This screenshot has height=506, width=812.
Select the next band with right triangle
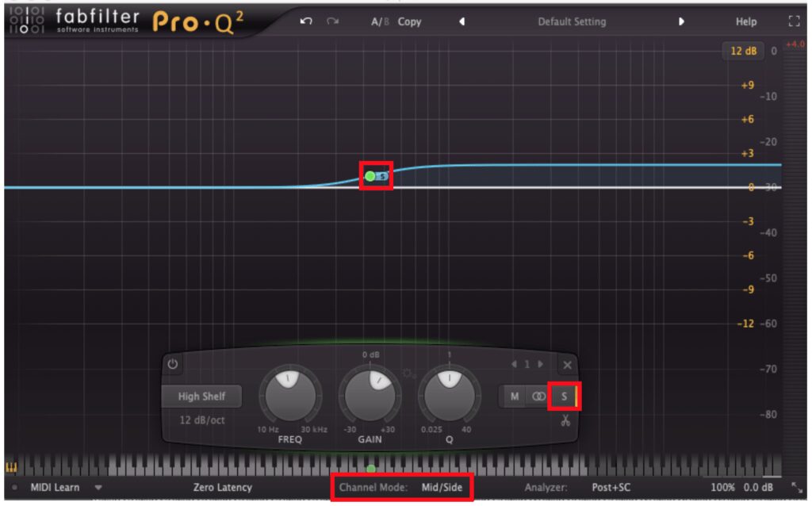[540, 364]
